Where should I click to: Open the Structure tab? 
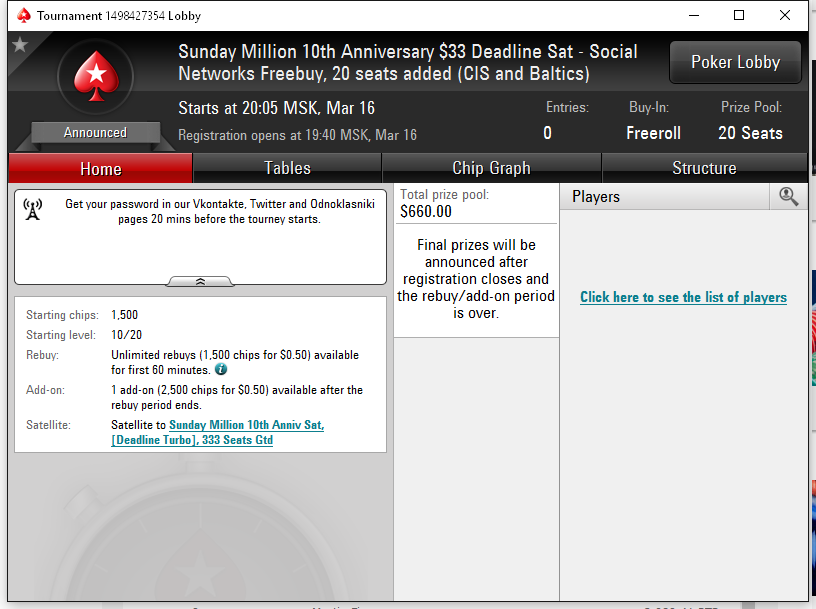pyautogui.click(x=704, y=168)
